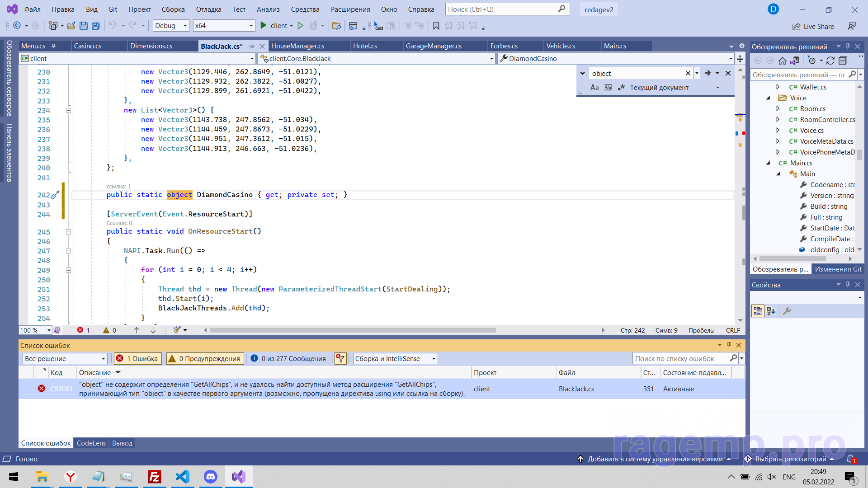
Task: Click the Alphabetical sort icon in Properties panel
Action: [x=771, y=311]
